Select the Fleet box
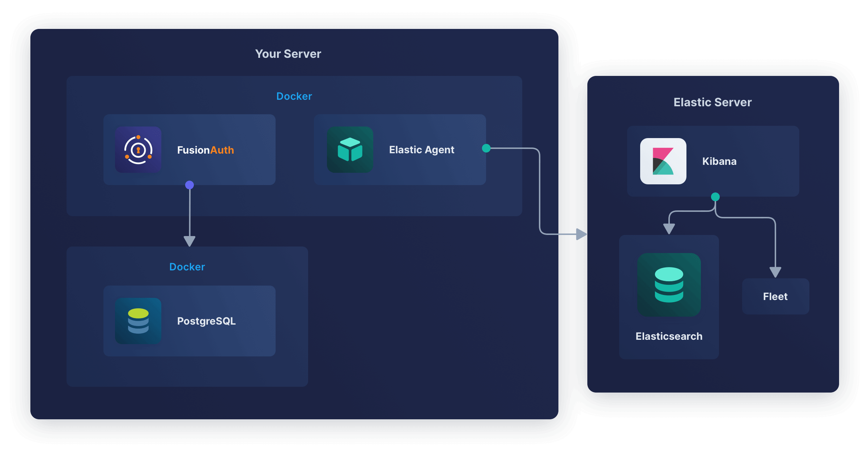Screen dimensions: 868x454 (x=775, y=296)
